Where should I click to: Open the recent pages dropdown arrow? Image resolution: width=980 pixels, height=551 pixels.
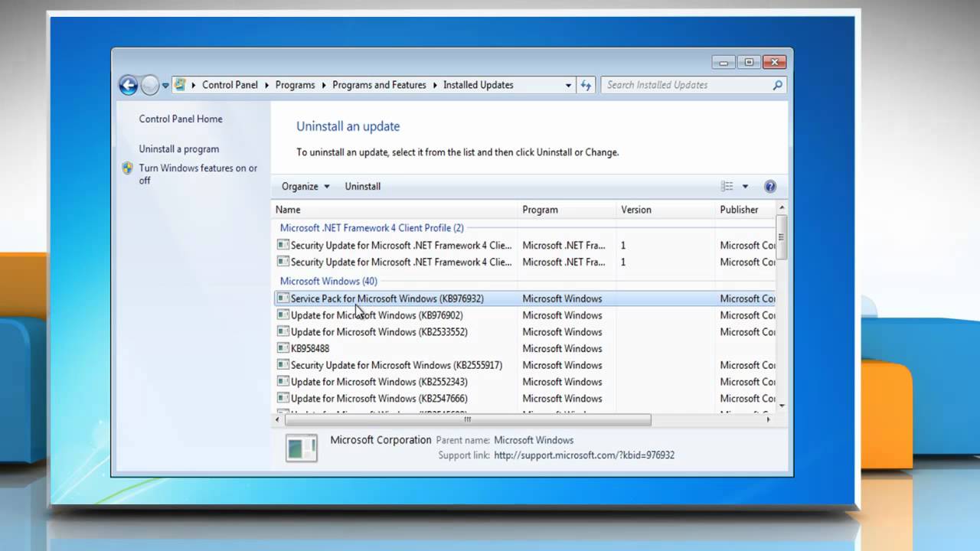click(x=165, y=86)
